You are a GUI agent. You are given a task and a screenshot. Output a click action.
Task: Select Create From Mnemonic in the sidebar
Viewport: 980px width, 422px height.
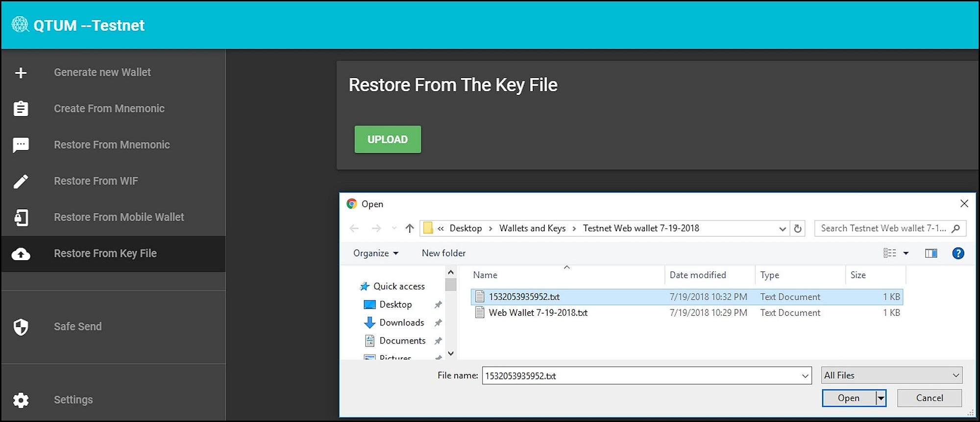(109, 109)
